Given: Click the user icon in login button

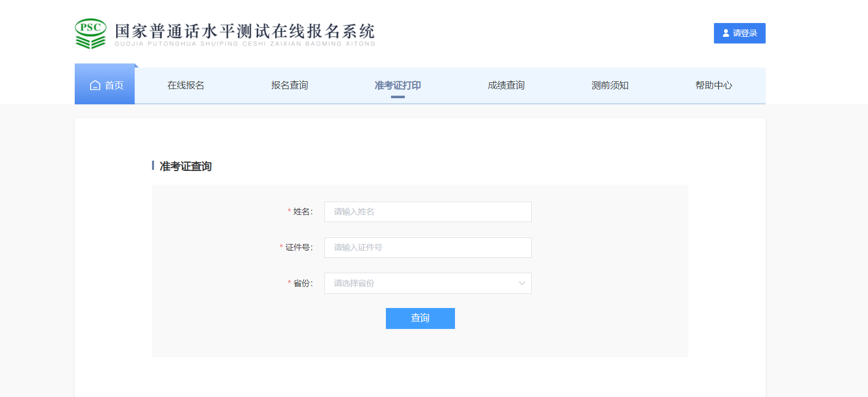Looking at the screenshot, I should [x=726, y=33].
